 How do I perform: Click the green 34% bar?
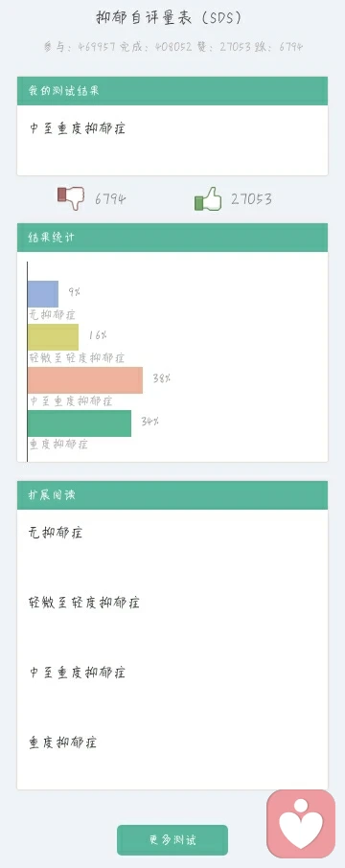point(80,423)
